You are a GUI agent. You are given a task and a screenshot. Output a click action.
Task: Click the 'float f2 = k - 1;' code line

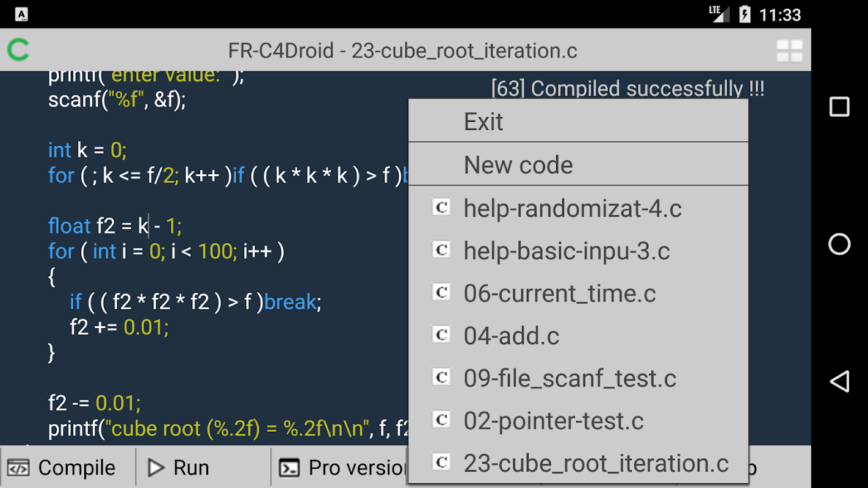[x=115, y=226]
